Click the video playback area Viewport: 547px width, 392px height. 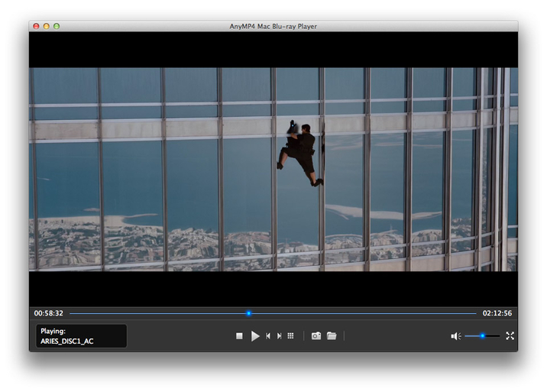point(273,170)
